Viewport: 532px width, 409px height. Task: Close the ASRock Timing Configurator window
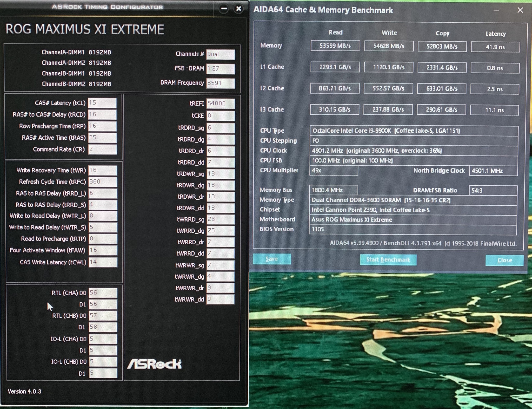(x=238, y=9)
